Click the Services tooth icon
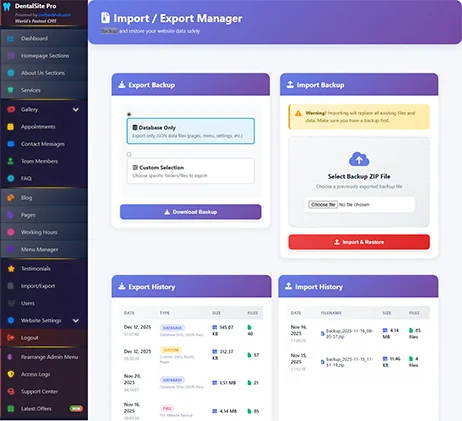The height and width of the screenshot is (421, 462). pos(11,90)
